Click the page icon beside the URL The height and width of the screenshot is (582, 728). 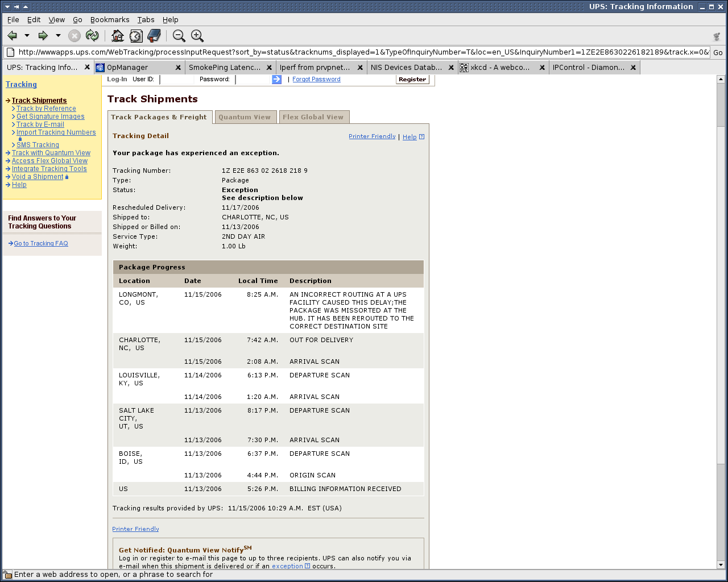pyautogui.click(x=10, y=52)
